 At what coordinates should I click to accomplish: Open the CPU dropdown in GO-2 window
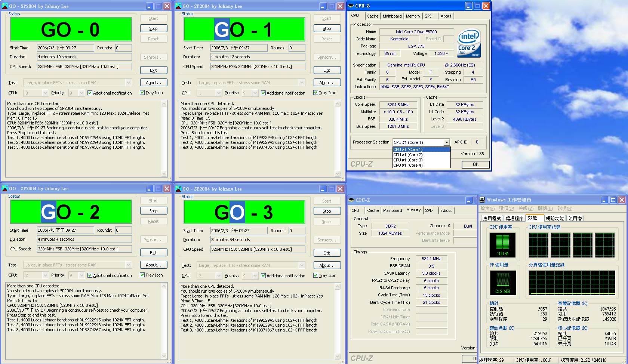(x=45, y=275)
